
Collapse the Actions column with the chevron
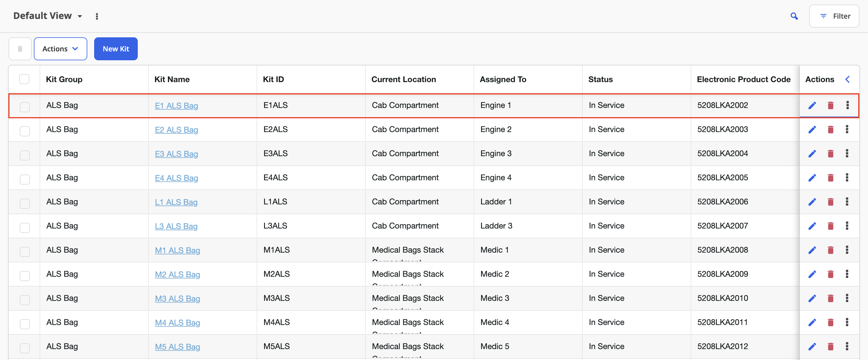[847, 80]
